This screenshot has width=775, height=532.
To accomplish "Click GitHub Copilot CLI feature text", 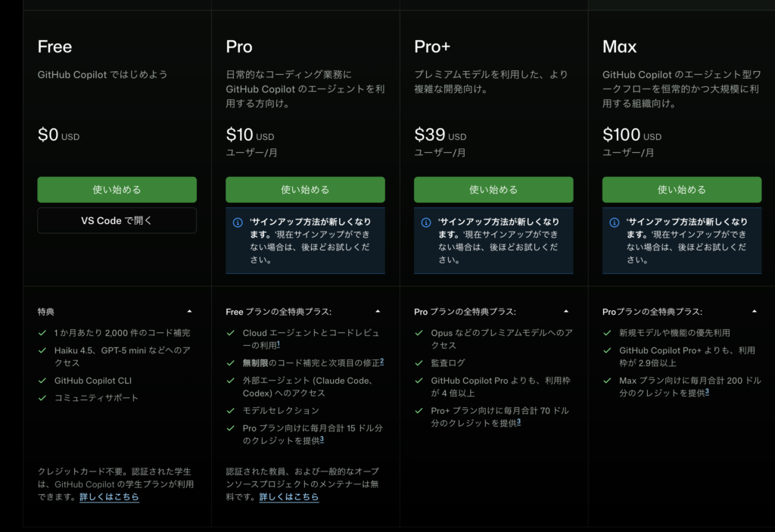I will 93,381.
